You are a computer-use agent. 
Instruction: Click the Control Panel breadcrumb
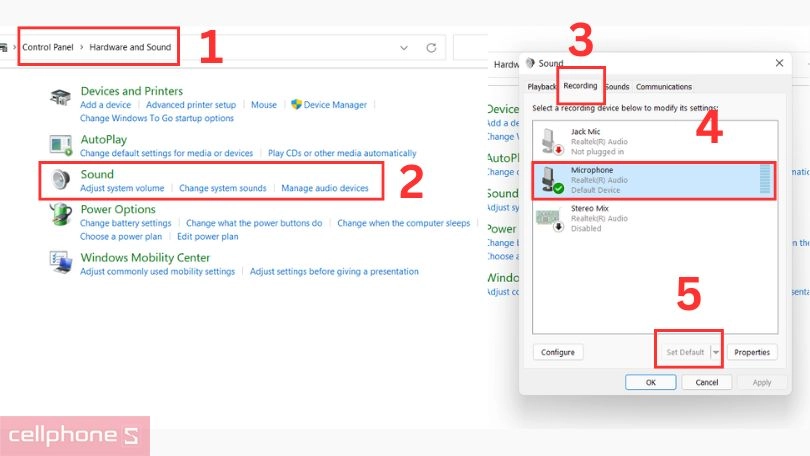tap(48, 47)
